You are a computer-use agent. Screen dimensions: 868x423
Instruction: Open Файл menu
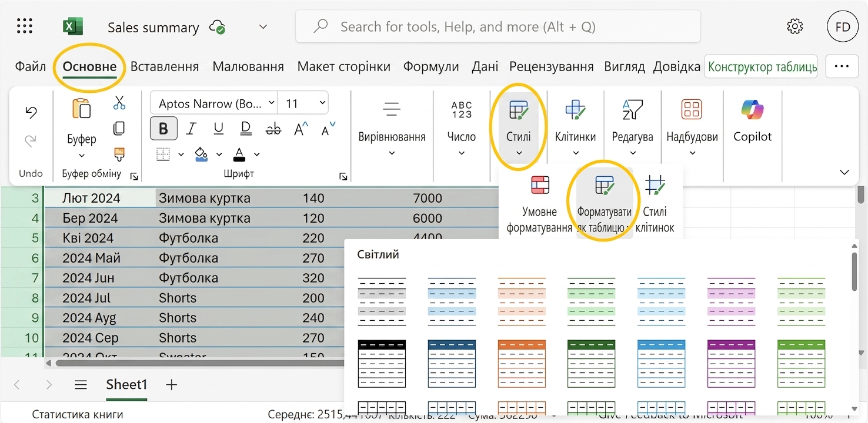(31, 66)
